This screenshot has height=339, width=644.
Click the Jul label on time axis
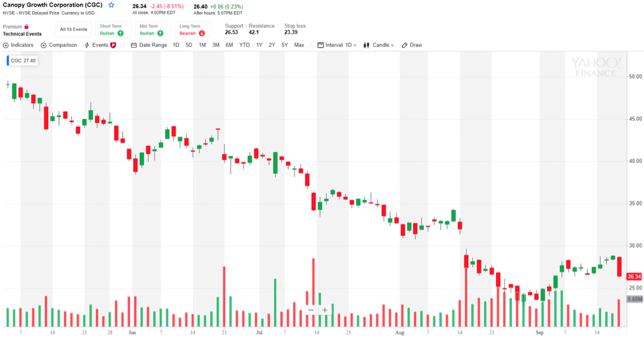pos(259,332)
